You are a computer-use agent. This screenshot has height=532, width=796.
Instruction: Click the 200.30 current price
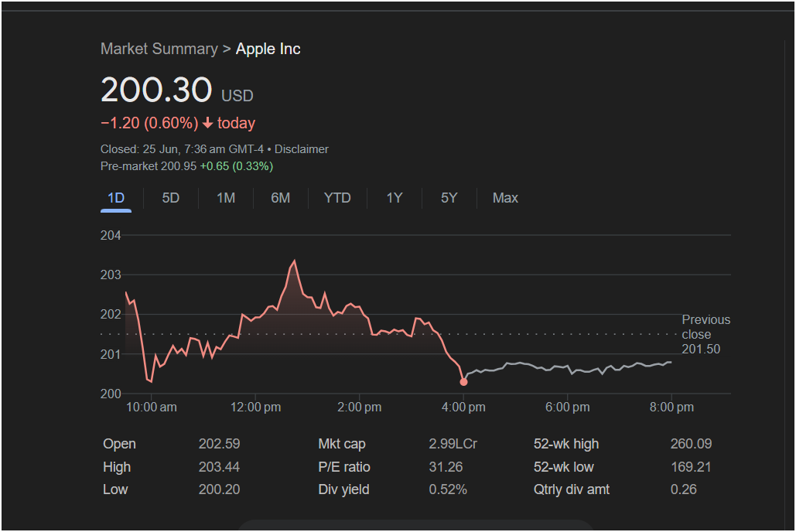click(156, 90)
